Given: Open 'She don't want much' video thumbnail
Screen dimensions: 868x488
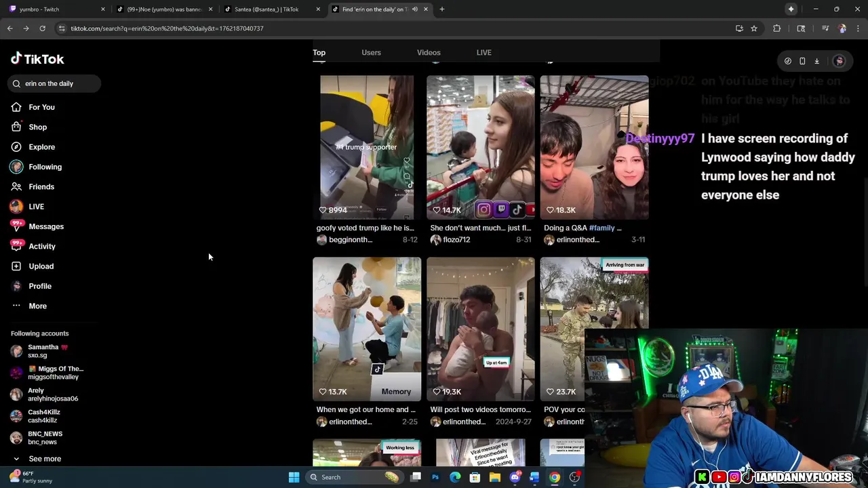Looking at the screenshot, I should pos(481,147).
